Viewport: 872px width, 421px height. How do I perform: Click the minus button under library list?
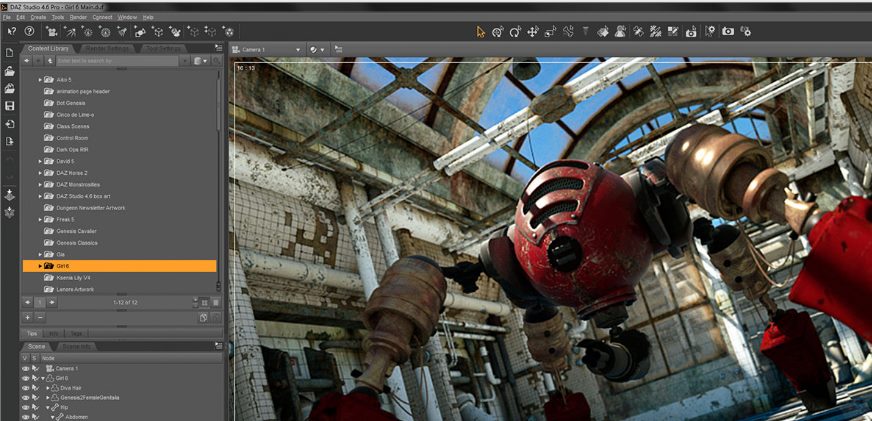[x=40, y=317]
